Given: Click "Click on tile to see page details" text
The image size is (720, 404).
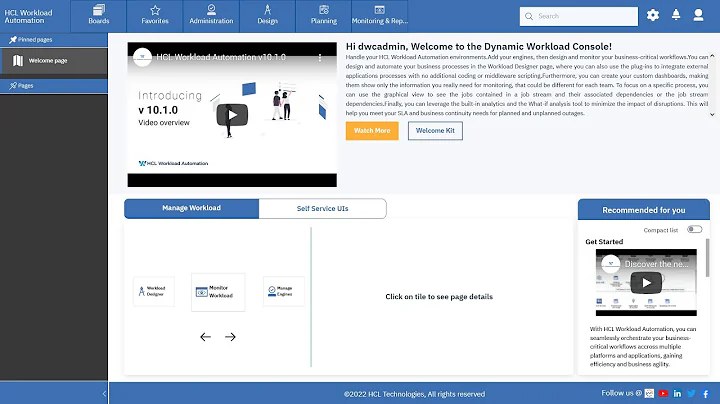Looking at the screenshot, I should (x=439, y=297).
